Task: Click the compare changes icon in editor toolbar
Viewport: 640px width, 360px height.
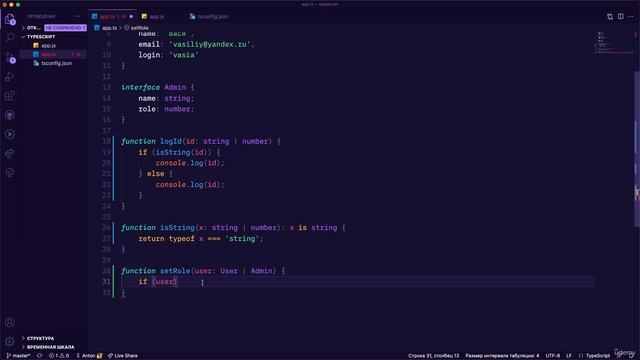Action: (x=610, y=17)
